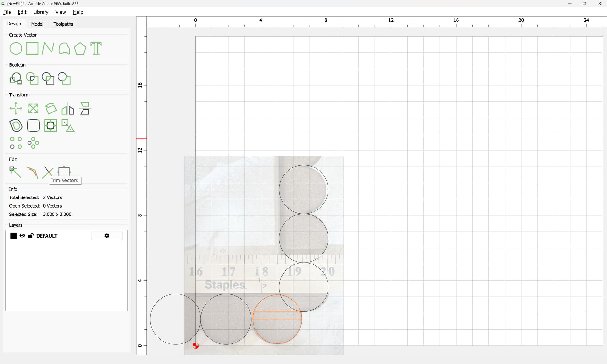Select the Text tool
Image resolution: width=607 pixels, height=364 pixels.
coord(96,49)
